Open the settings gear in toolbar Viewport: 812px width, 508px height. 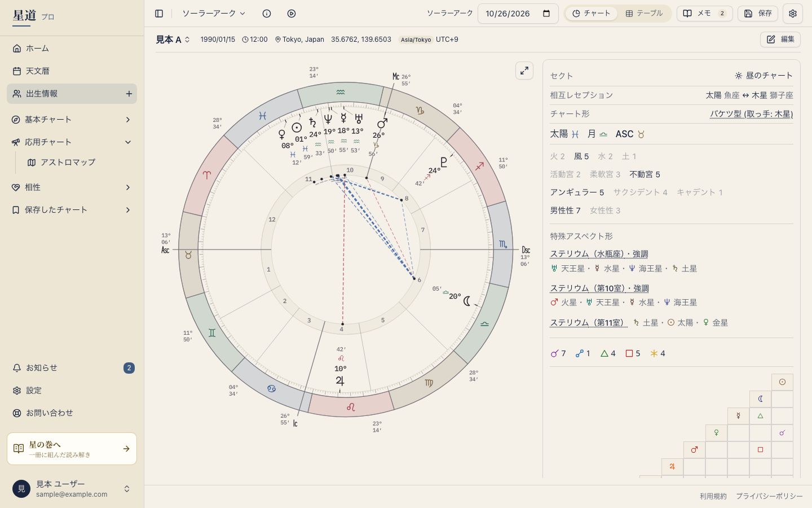(x=793, y=14)
